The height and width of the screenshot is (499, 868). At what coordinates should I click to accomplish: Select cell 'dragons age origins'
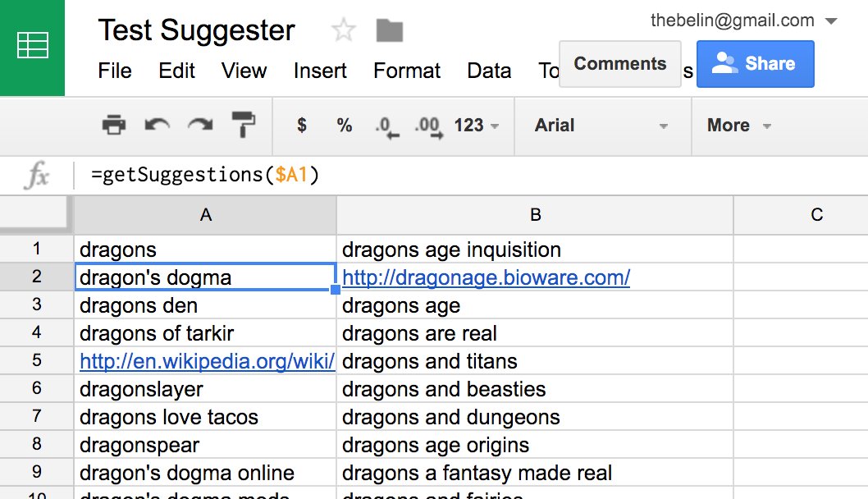[535, 445]
